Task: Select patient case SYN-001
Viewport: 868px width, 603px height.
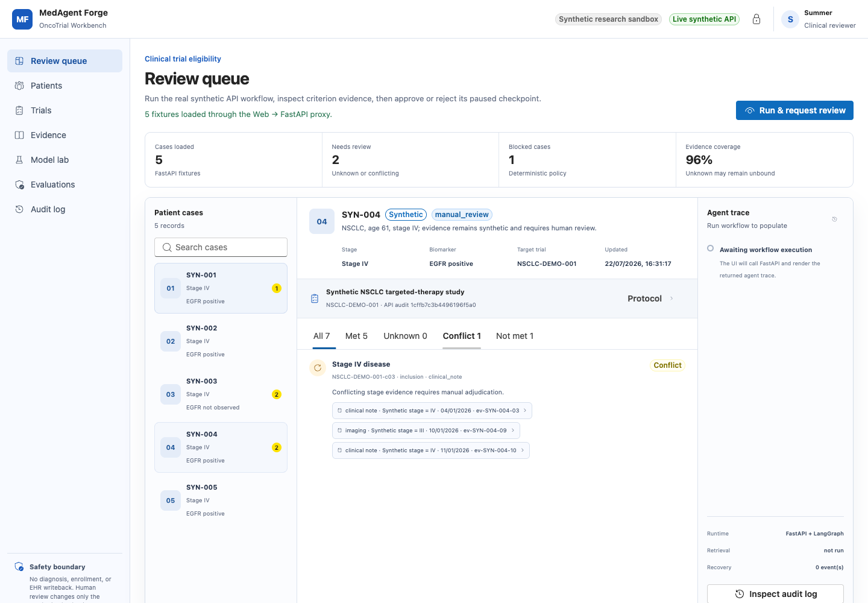Action: 221,288
